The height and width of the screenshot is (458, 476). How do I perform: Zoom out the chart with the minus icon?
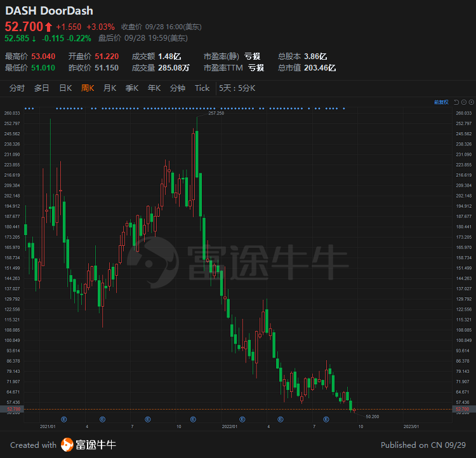click(464, 102)
